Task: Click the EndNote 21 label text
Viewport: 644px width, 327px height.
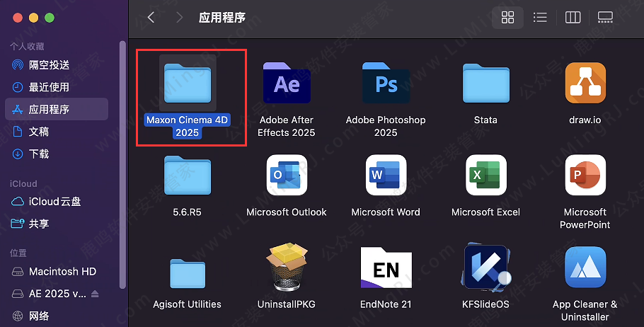Action: 386,304
